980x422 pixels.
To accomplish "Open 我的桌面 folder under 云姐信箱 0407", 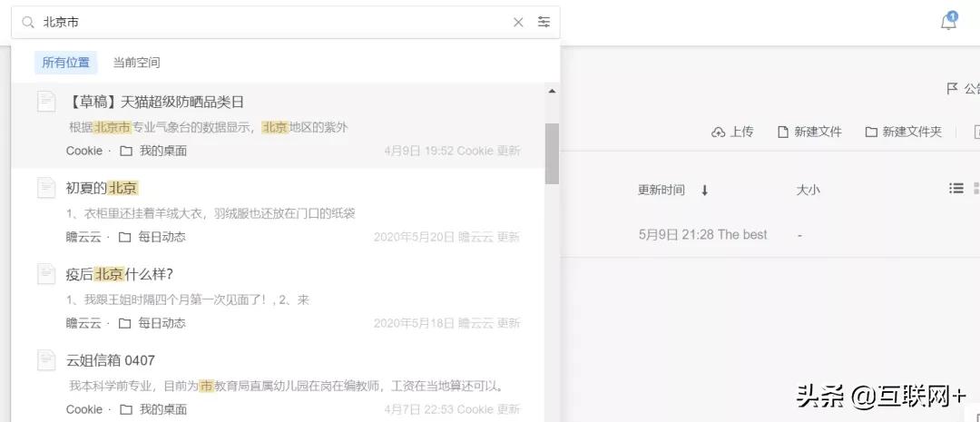I will pos(153,409).
